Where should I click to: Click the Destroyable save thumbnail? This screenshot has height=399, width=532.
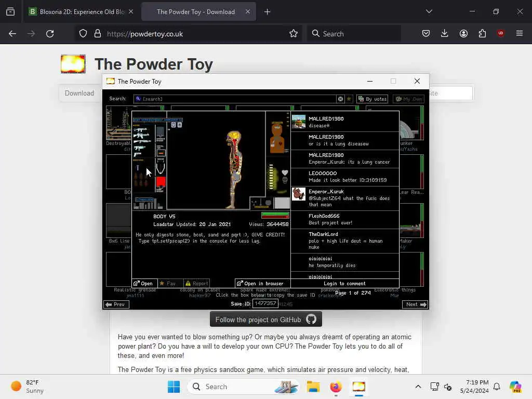click(118, 123)
